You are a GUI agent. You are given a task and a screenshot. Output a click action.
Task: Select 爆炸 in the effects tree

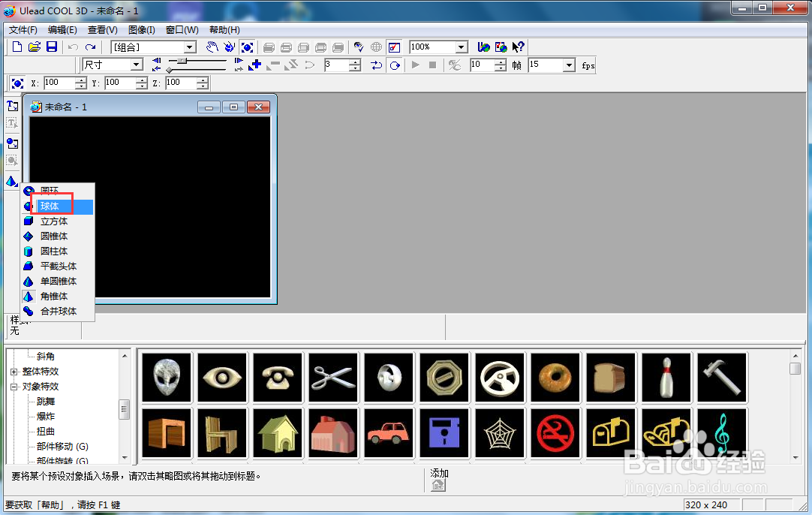pyautogui.click(x=46, y=417)
